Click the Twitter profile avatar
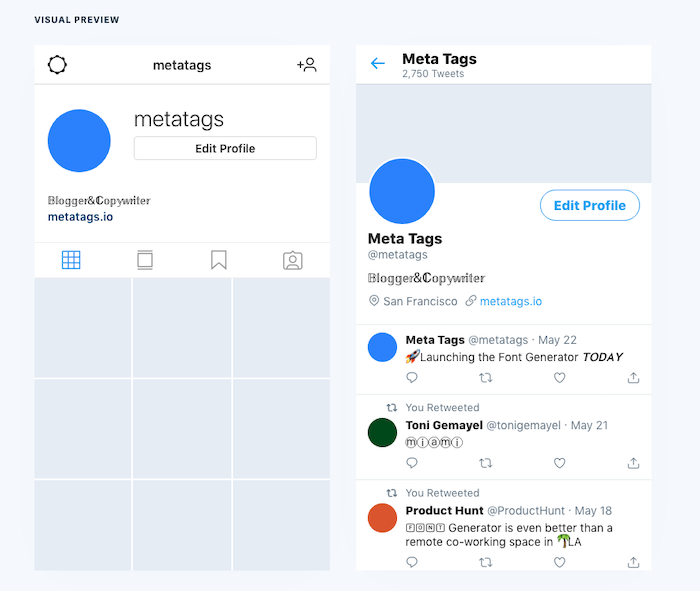 point(402,191)
